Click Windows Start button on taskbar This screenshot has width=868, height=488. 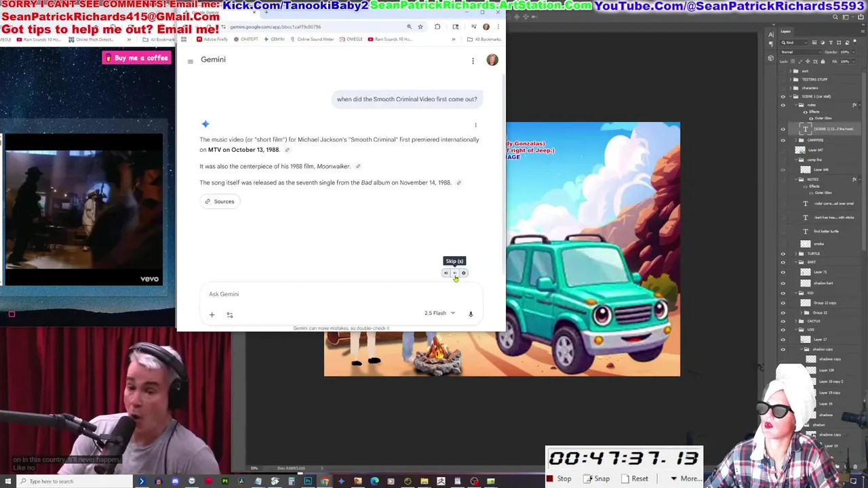click(8, 481)
